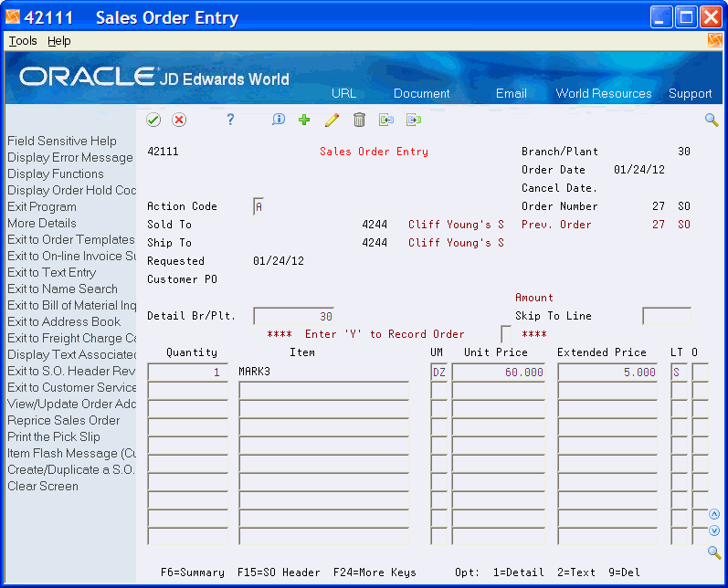Click the O option field on MARK3 row

[700, 373]
